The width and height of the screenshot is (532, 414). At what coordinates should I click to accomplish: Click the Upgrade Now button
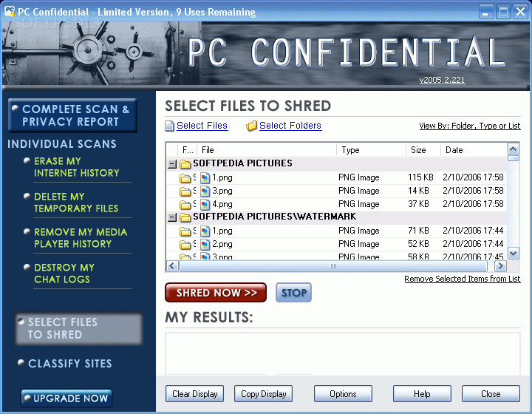coord(66,398)
